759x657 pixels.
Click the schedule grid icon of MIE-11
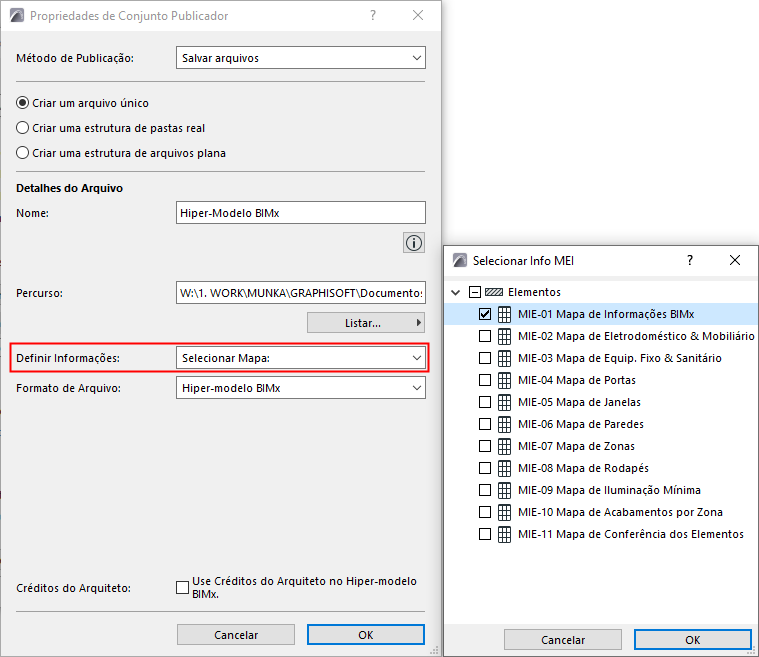tap(504, 534)
